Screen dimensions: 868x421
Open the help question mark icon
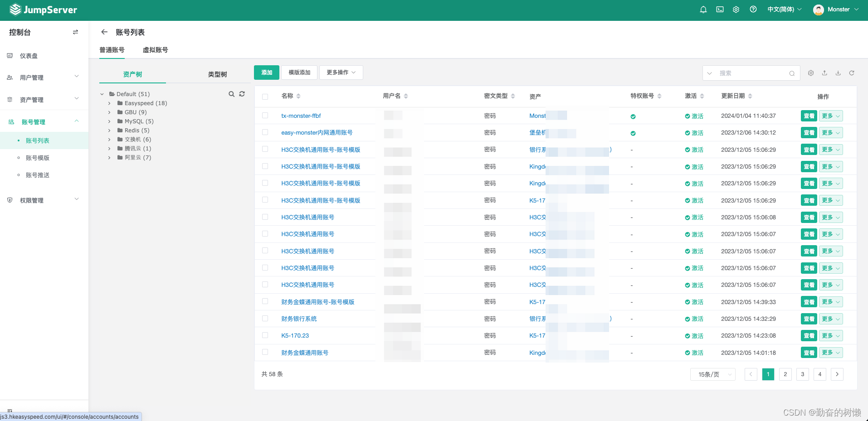tap(753, 10)
